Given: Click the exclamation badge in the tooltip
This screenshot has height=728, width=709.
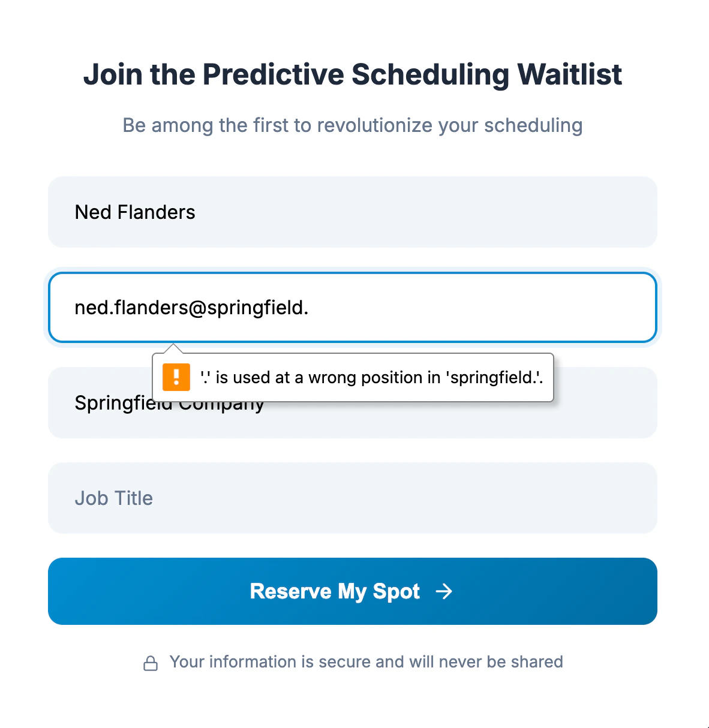Looking at the screenshot, I should pyautogui.click(x=176, y=377).
